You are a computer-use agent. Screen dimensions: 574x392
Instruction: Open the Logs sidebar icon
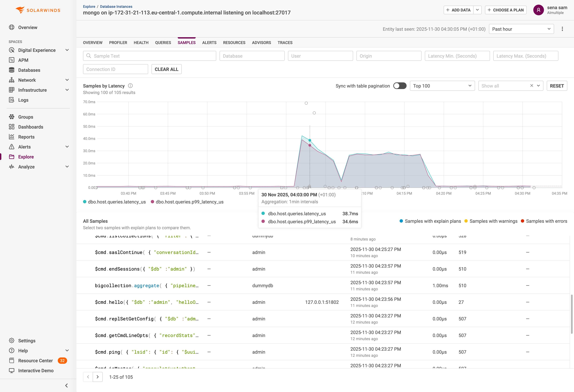click(x=12, y=100)
